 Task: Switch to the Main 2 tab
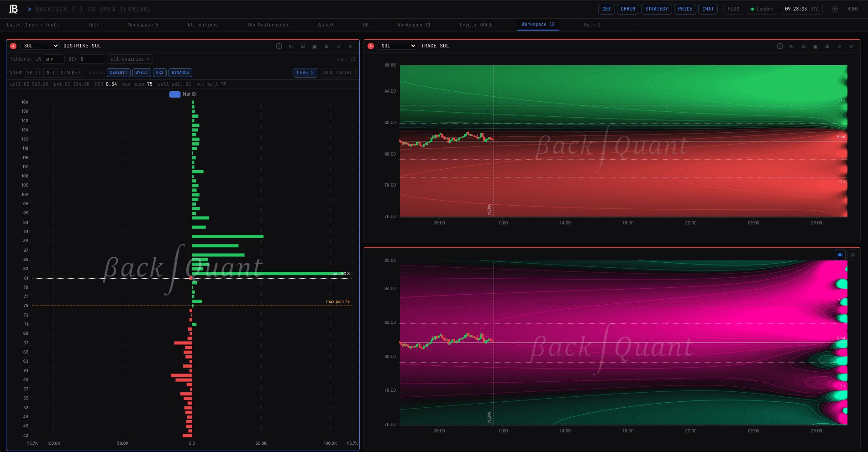(592, 25)
